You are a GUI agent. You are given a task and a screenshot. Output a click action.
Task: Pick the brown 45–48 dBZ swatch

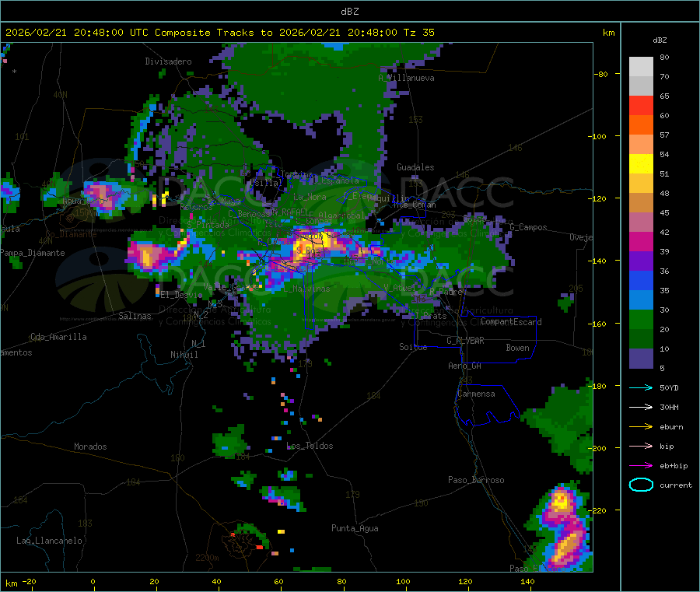(x=641, y=203)
